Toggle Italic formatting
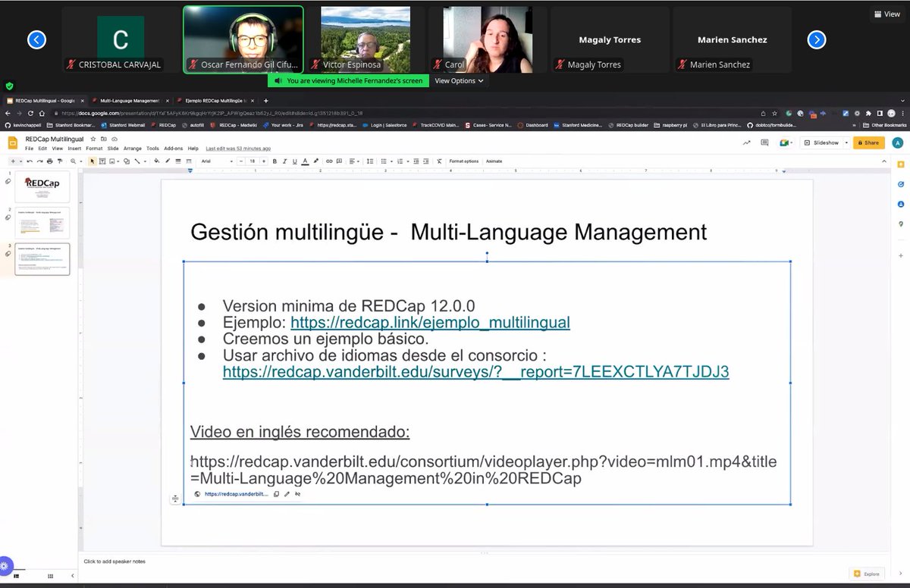 [284, 161]
